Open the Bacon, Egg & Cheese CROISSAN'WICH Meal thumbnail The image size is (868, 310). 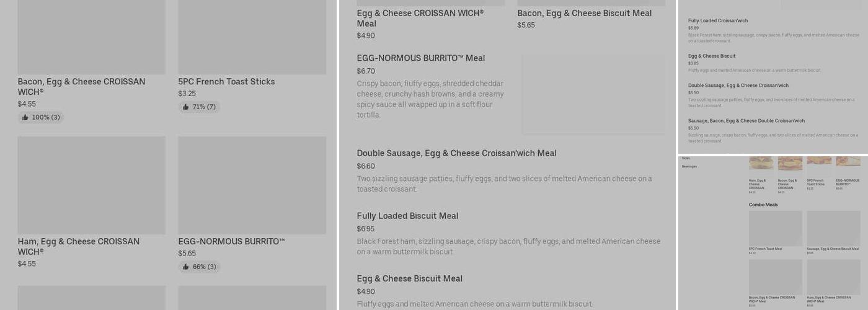click(x=775, y=277)
